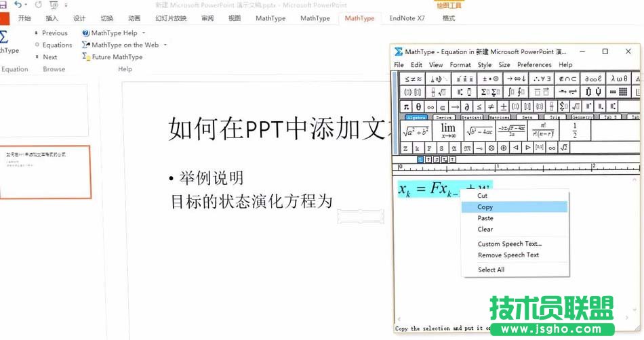The image size is (644, 340).
Task: Insert the √2 expression from bottom bar
Action: [564, 148]
